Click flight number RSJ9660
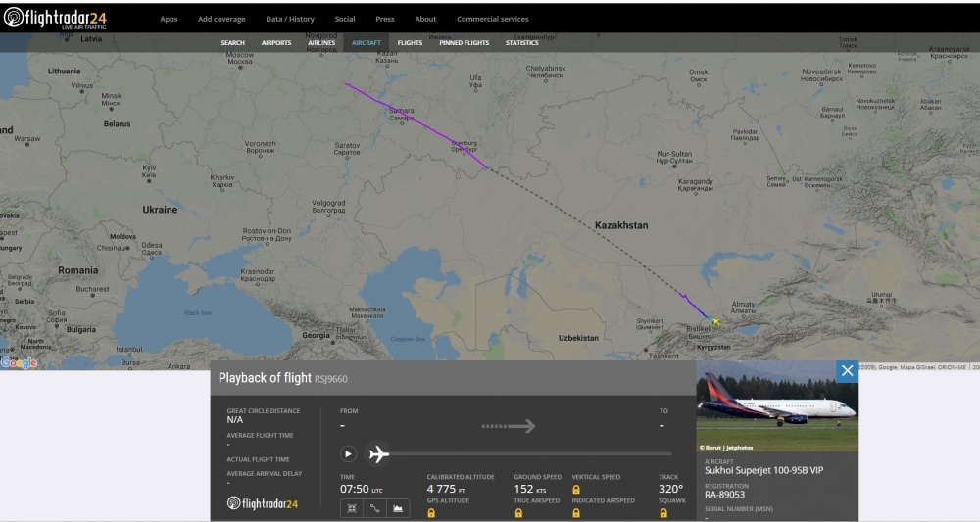980x522 pixels. click(330, 379)
